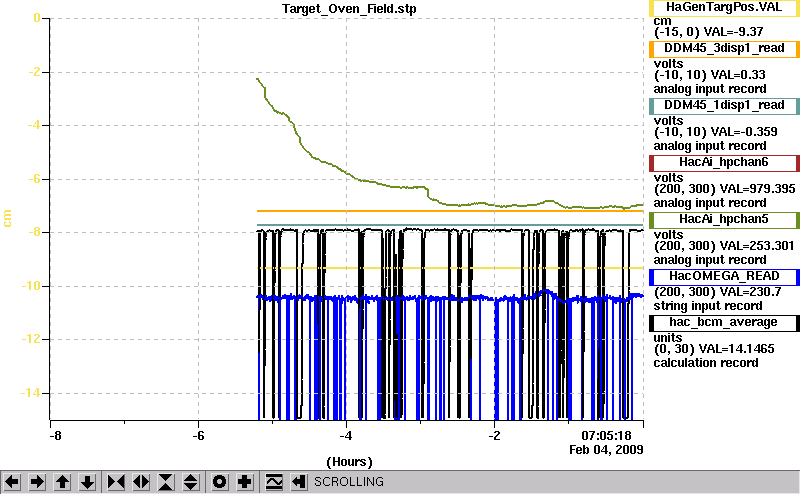800x494 pixels.
Task: Select the DDM45_1disp1_read legend entry
Action: coord(724,106)
